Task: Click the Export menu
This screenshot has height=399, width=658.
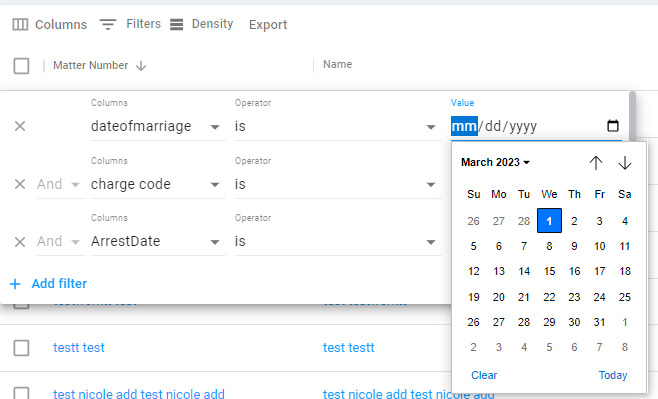Action: (x=268, y=24)
